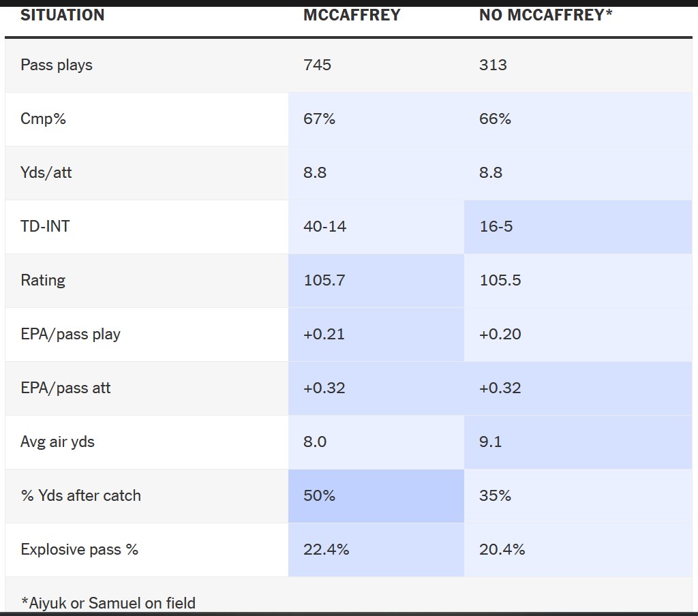Select the Pass plays row label
The height and width of the screenshot is (616, 698).
point(57,65)
